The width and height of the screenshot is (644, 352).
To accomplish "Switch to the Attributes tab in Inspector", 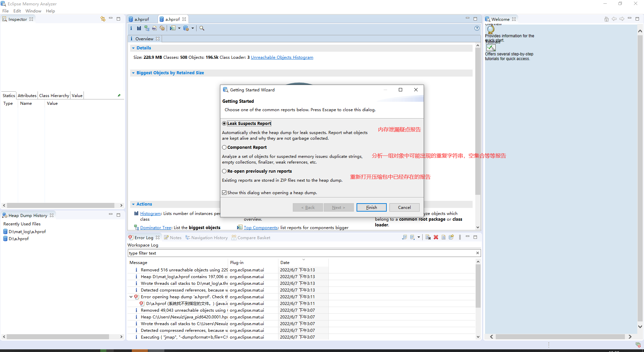I will click(x=27, y=95).
